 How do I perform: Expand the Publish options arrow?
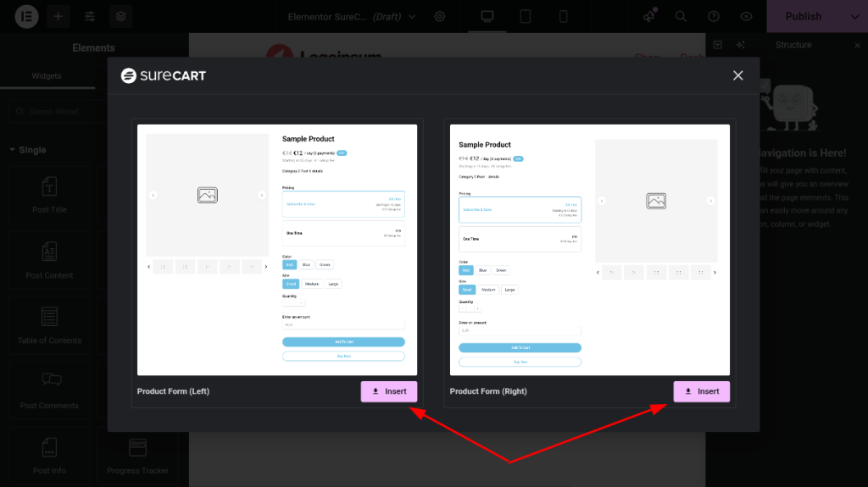854,16
